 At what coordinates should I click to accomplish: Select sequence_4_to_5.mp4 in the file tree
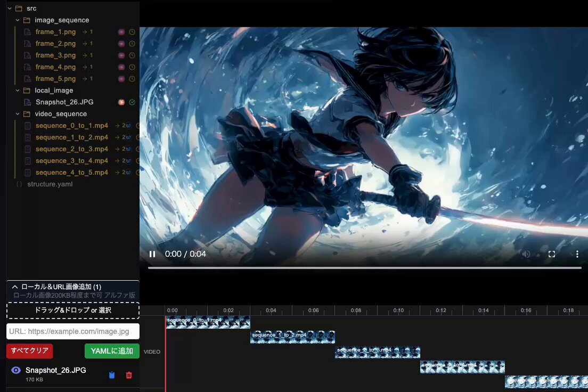click(x=71, y=173)
